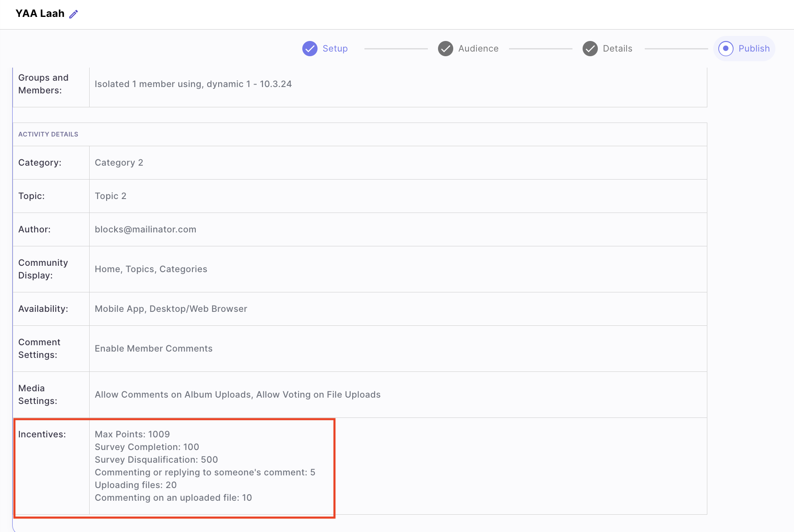
Task: Click the pencil edit icon beside YAA Laah
Action: [74, 14]
